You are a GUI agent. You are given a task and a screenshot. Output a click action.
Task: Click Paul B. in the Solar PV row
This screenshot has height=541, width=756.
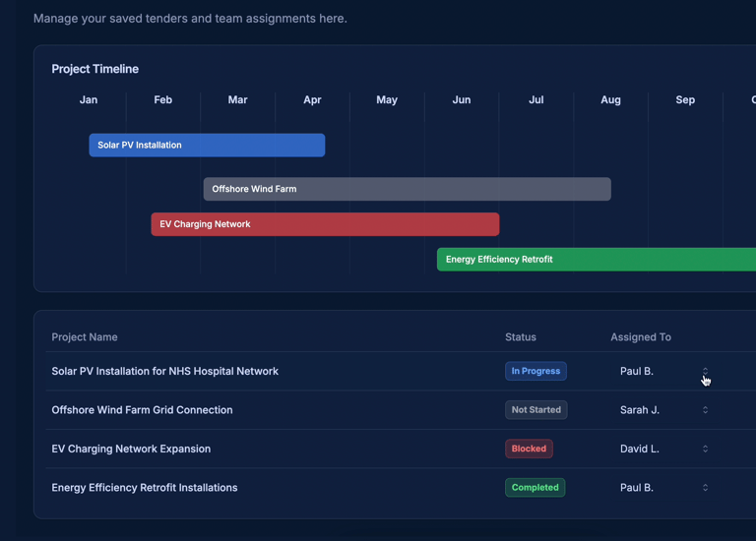tap(637, 371)
